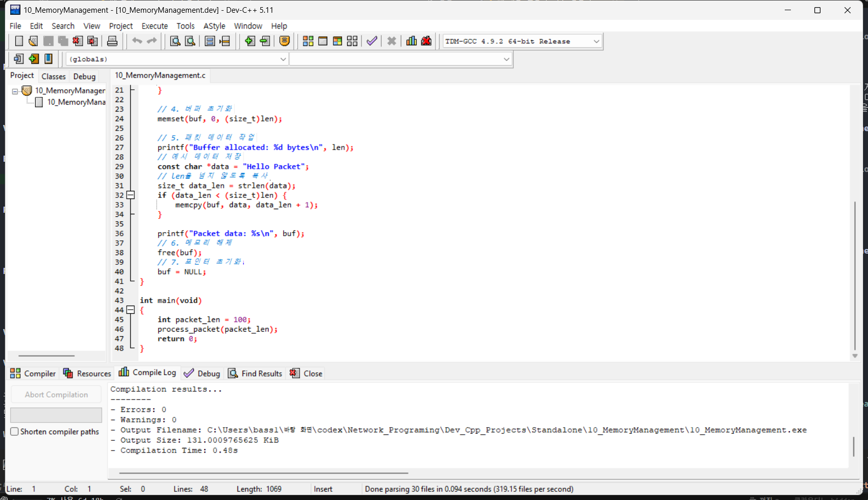The height and width of the screenshot is (500, 868).
Task: Collapse the code fold at line 32
Action: (131, 195)
